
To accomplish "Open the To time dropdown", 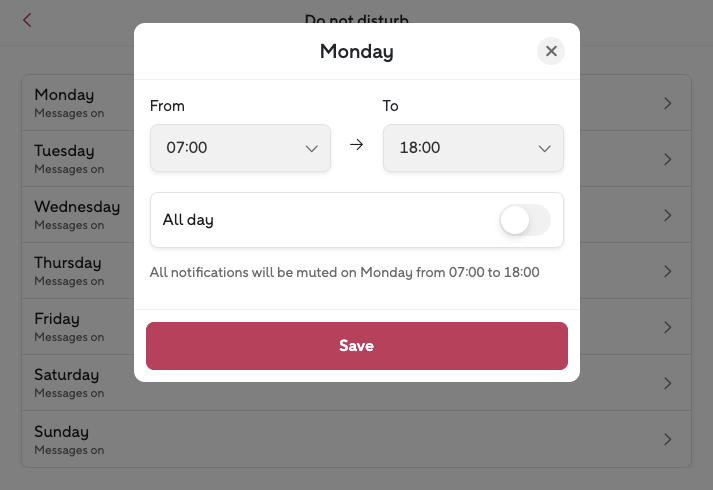I will click(473, 148).
